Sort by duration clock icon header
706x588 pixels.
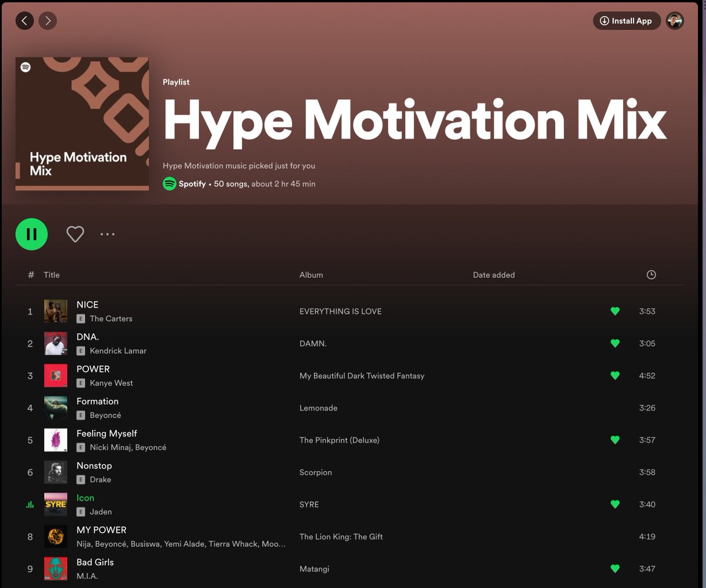(x=651, y=275)
